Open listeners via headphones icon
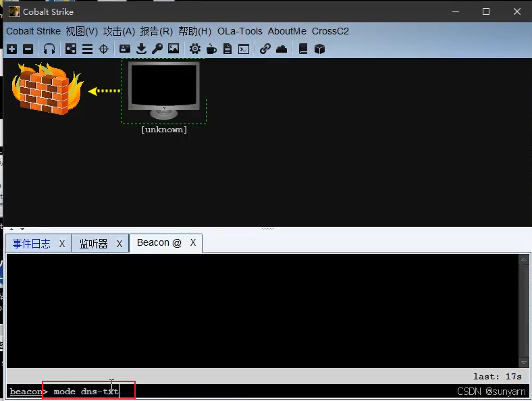Screen dimensions: 532x401 point(49,49)
